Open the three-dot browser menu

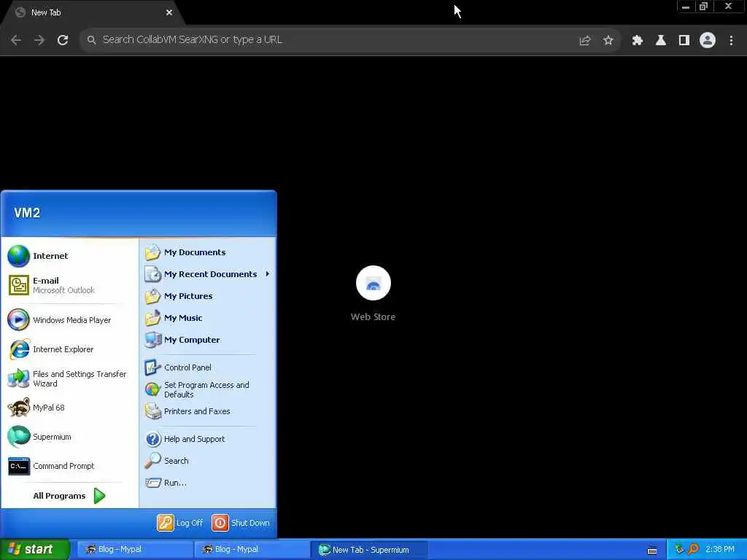(731, 41)
